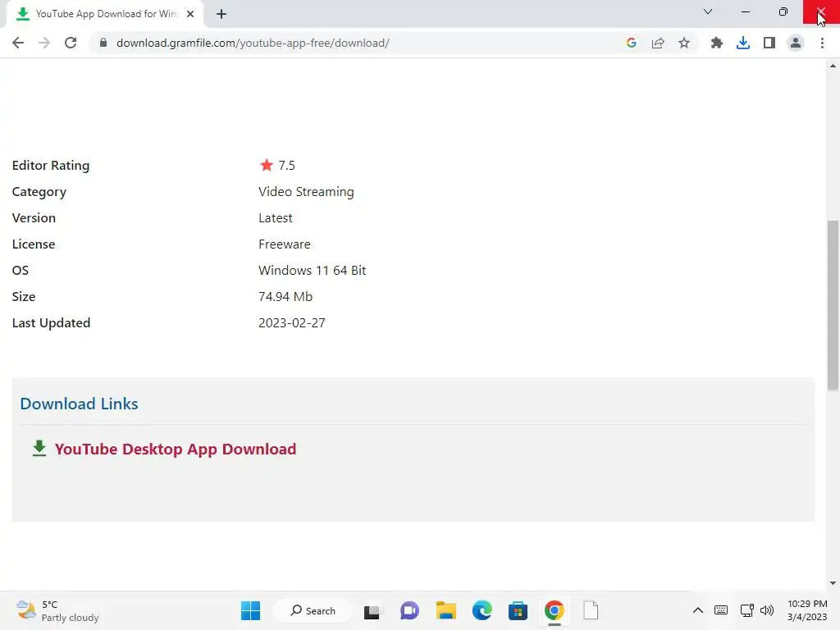View site security lock info
This screenshot has width=840, height=630.
(x=103, y=43)
